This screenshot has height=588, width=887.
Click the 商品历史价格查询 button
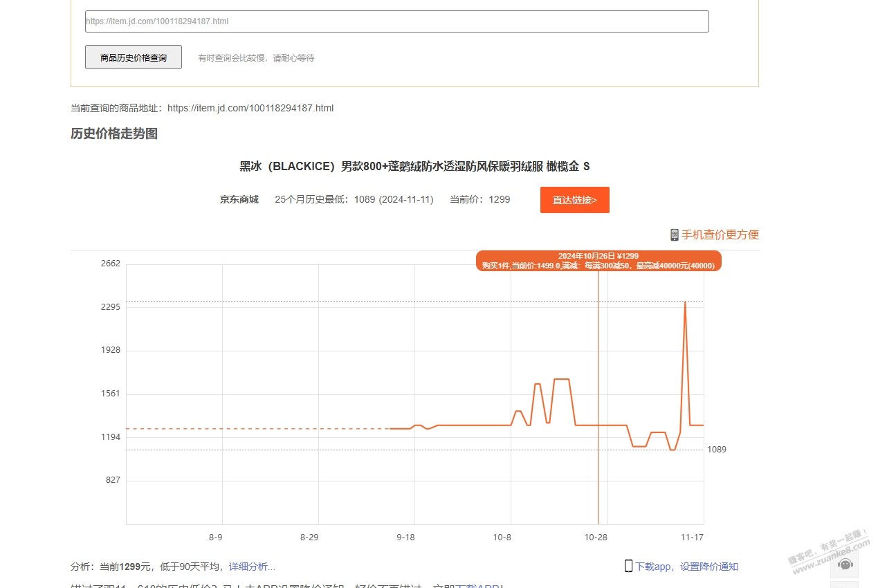[134, 57]
